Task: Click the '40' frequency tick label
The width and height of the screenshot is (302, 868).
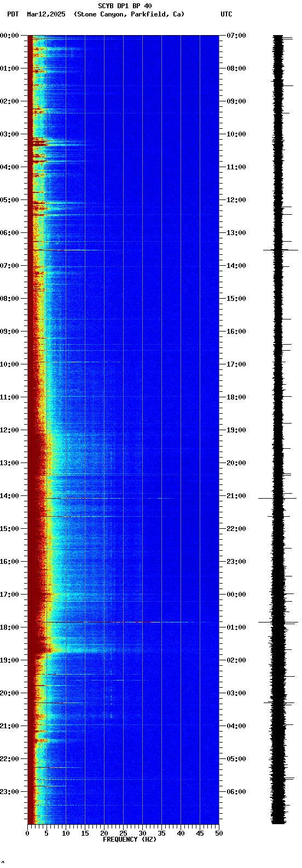Action: pos(181,833)
